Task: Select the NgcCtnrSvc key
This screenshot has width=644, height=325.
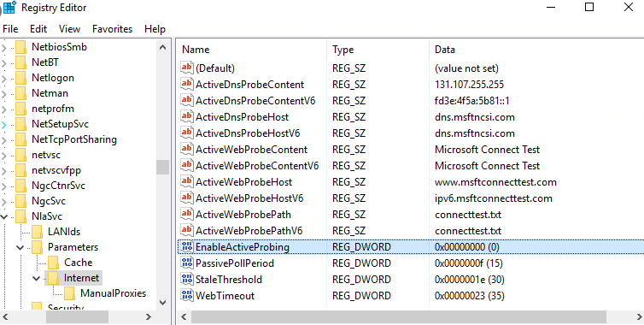Action: coord(58,186)
